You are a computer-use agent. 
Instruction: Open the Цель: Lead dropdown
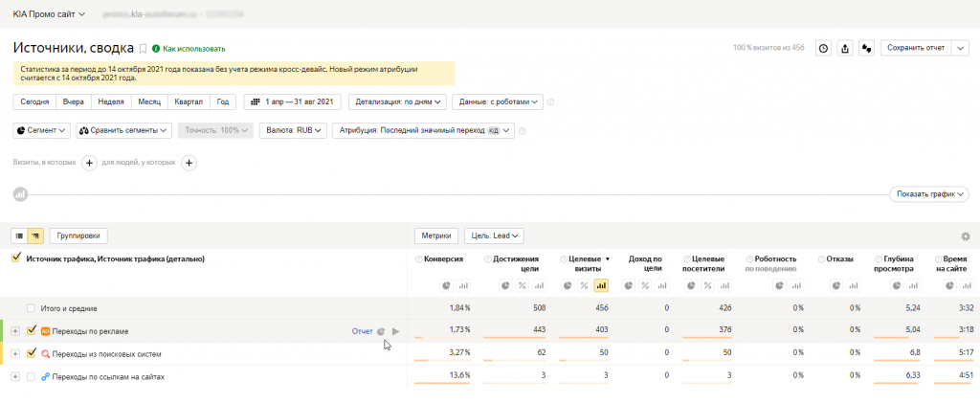(493, 236)
